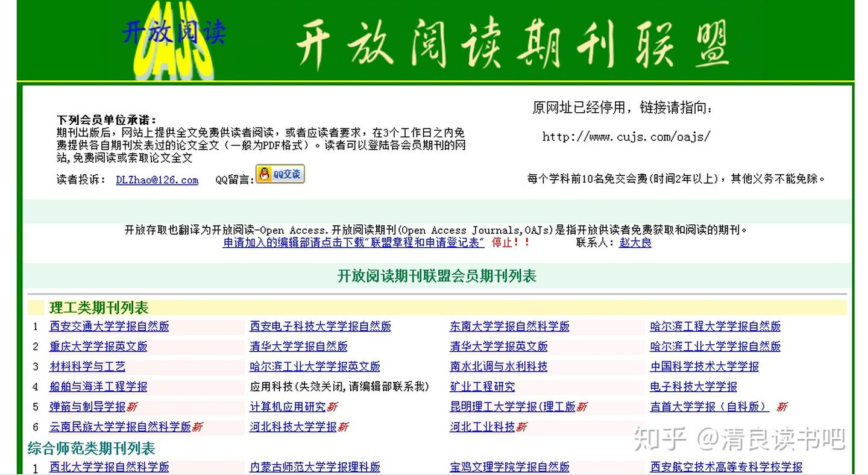Click the QQ交谈 chat button
Image resolution: width=868 pixels, height=475 pixels.
point(280,174)
